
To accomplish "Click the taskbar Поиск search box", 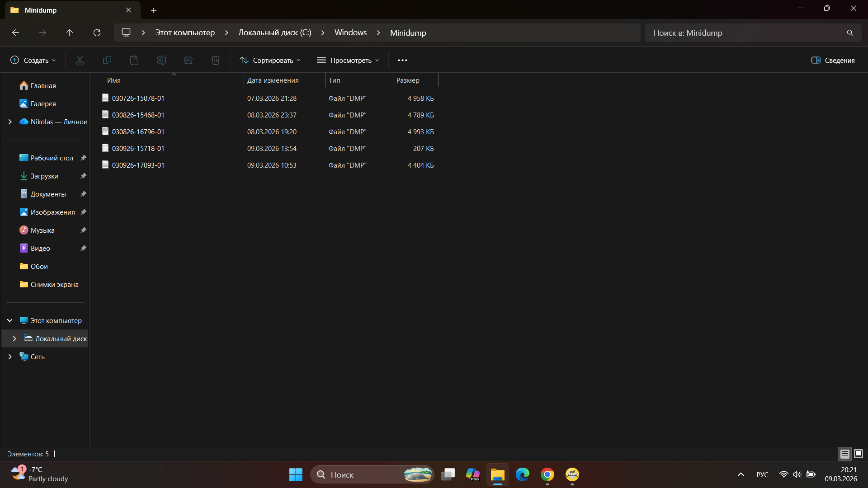I will point(372,474).
